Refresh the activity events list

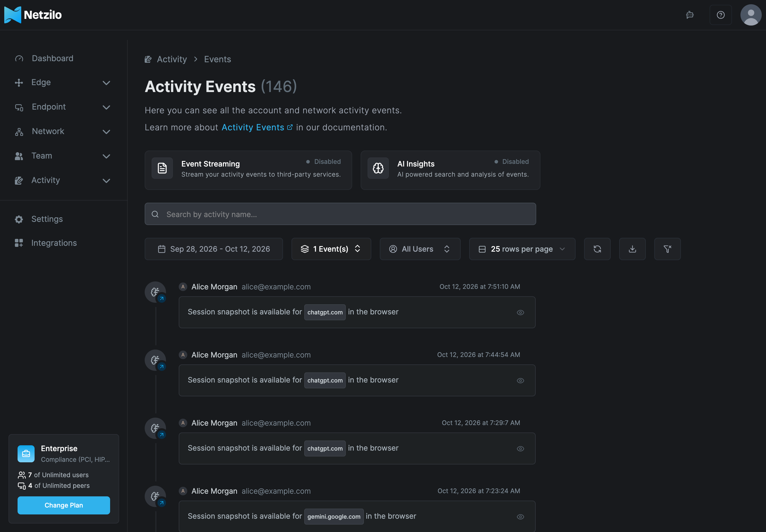click(x=597, y=249)
